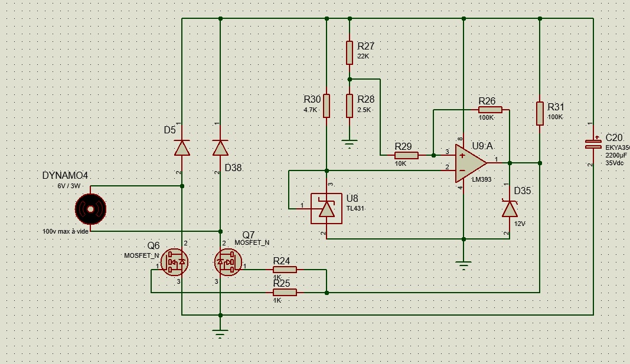Select MOSFET Q6 symbol
The height and width of the screenshot is (364, 630).
coord(174,262)
